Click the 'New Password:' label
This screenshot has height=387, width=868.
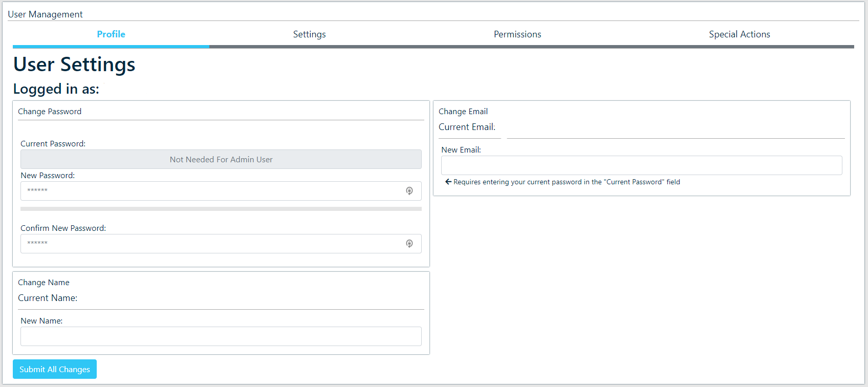point(48,176)
